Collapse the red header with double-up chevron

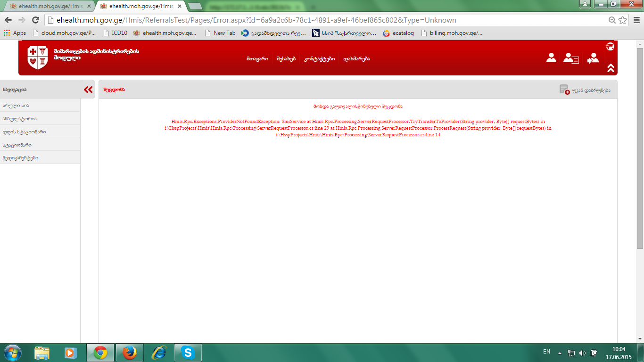[611, 68]
